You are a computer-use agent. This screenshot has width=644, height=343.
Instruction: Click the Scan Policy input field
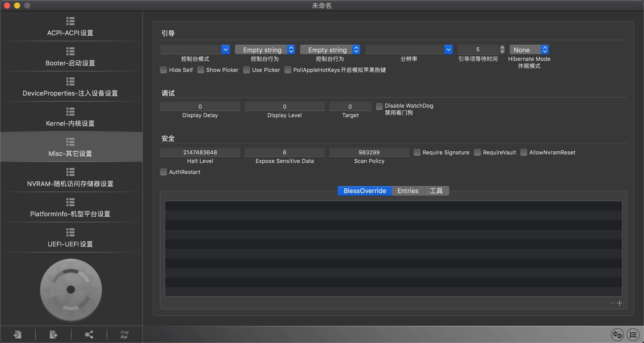coord(369,152)
